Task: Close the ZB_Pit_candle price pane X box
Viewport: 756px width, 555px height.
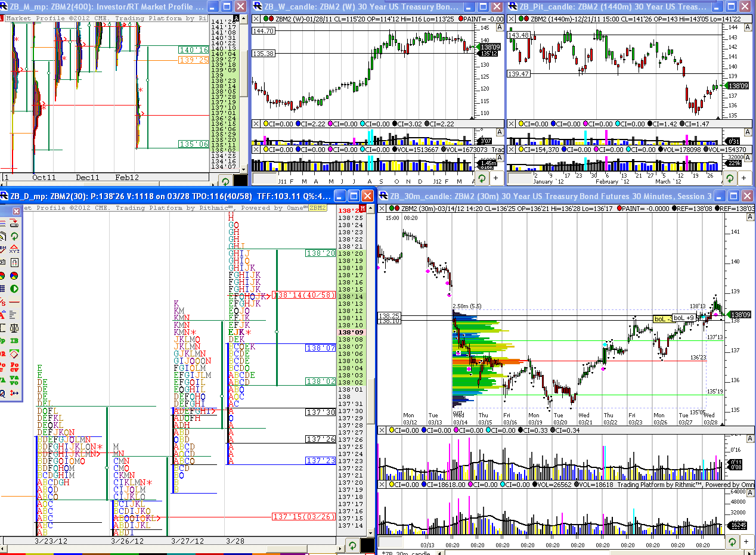Action: click(512, 19)
